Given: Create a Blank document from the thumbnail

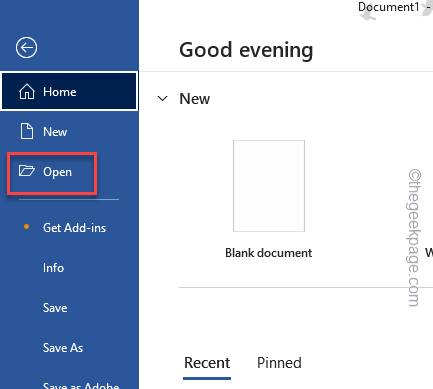Looking at the screenshot, I should click(269, 186).
